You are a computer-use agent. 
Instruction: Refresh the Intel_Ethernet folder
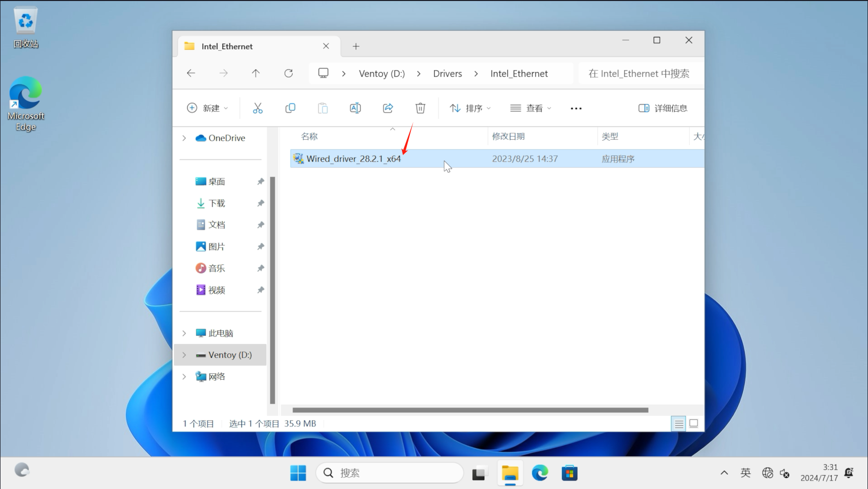pyautogui.click(x=289, y=74)
